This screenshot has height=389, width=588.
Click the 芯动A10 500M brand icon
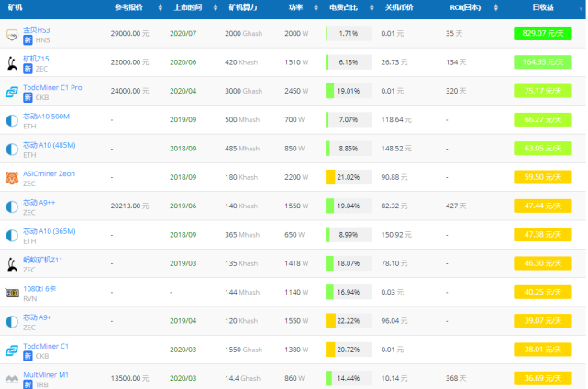point(12,121)
